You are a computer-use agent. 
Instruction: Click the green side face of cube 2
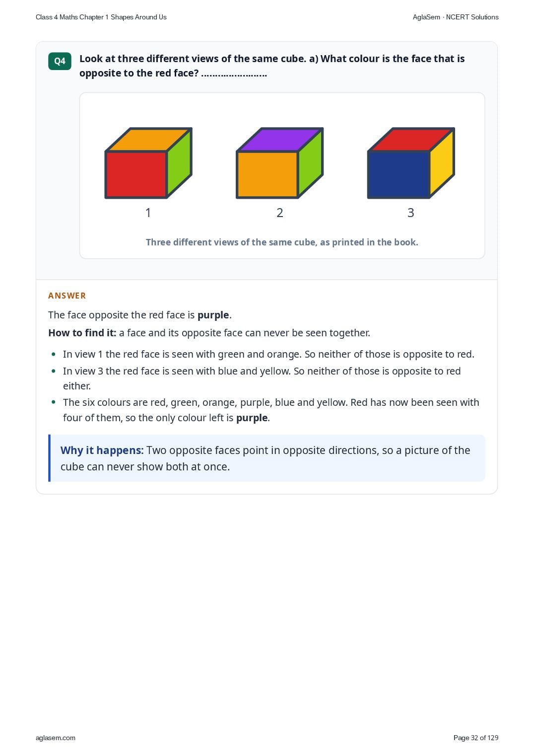311,162
